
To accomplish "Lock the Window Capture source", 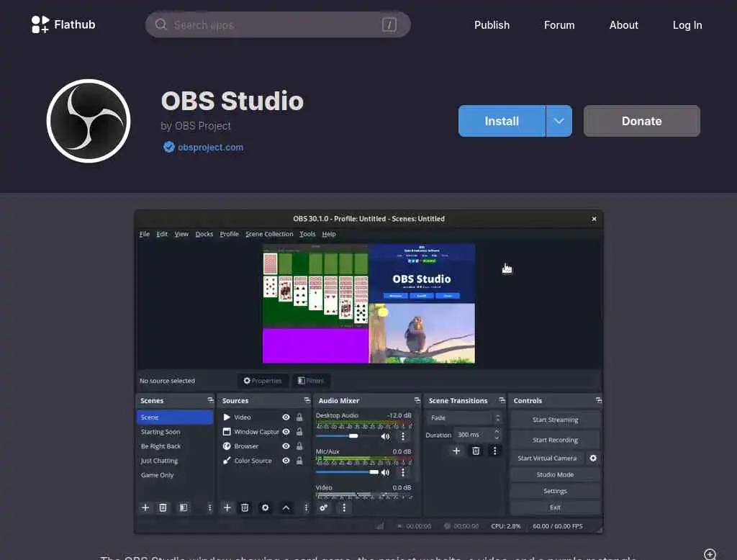I will tap(299, 432).
